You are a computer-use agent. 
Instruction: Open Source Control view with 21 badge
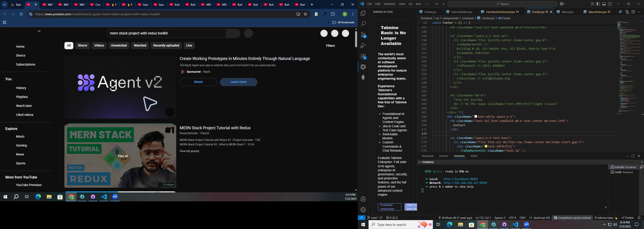click(363, 35)
